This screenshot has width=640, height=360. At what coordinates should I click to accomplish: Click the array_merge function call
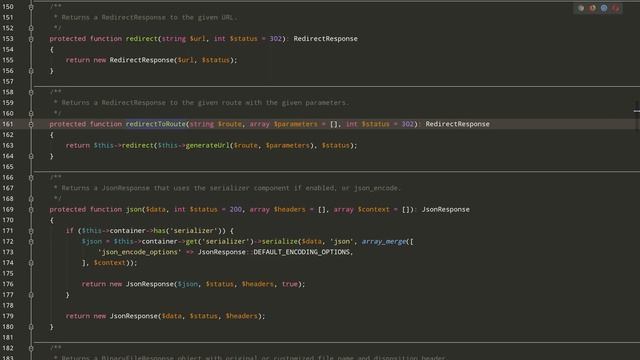[384, 241]
